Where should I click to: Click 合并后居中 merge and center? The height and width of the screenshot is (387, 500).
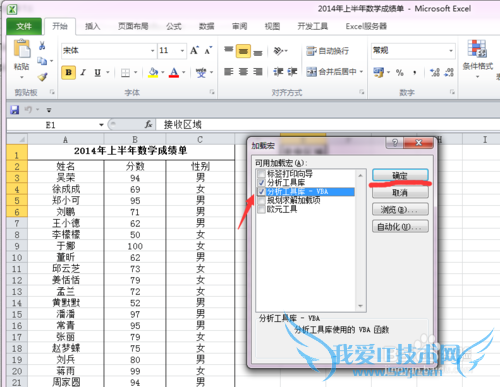click(x=331, y=72)
